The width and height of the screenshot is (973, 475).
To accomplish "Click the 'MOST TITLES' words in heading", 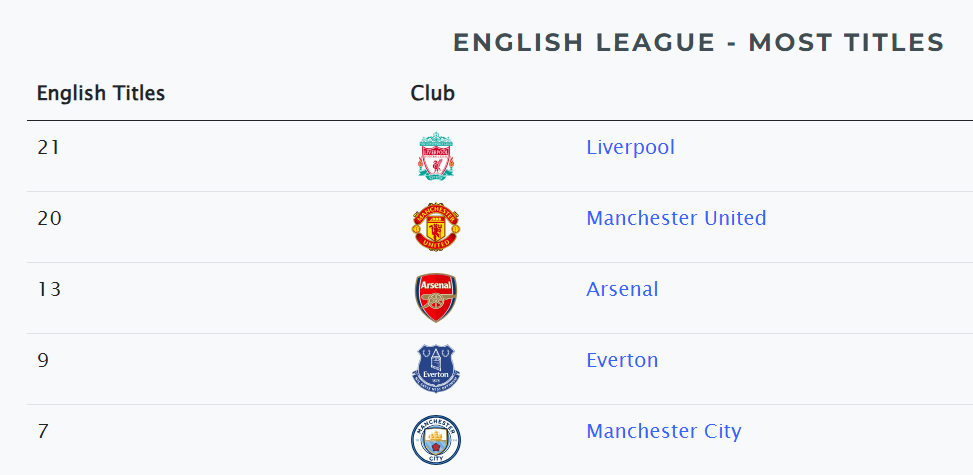I will click(846, 43).
